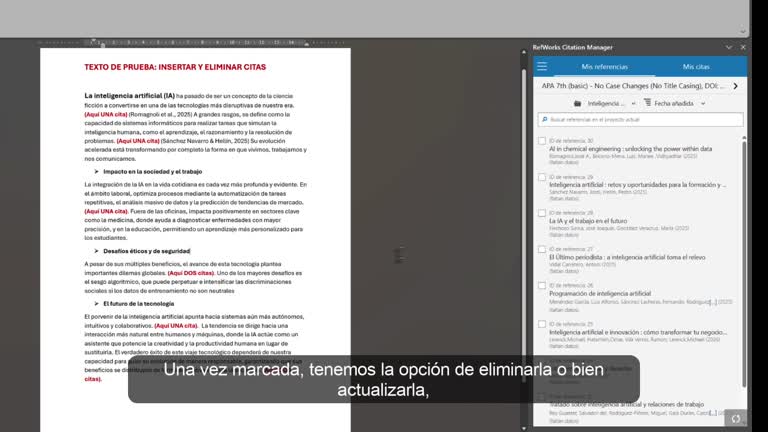Check 'El Último periodista' reference box
The height and width of the screenshot is (432, 768).
(542, 249)
